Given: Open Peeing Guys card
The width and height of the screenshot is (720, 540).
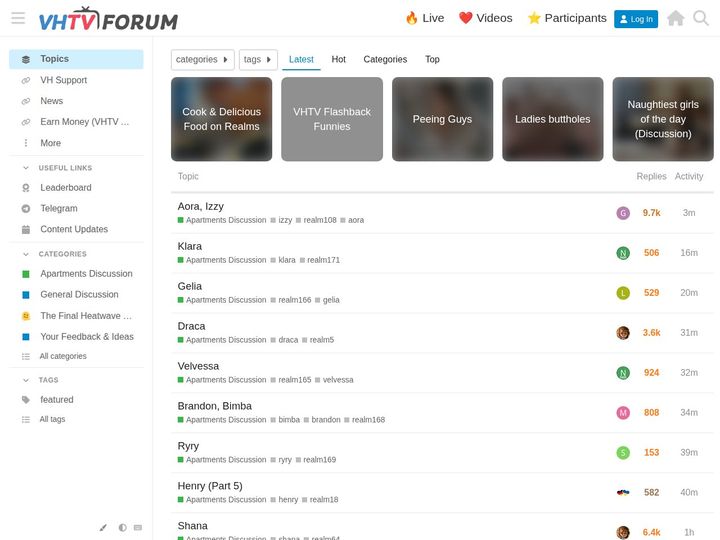Looking at the screenshot, I should pos(442,119).
